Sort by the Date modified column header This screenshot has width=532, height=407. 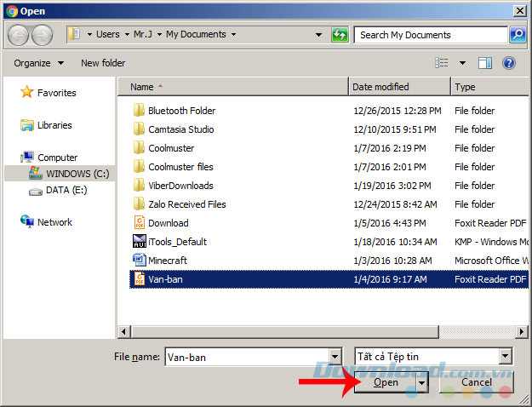tap(400, 87)
